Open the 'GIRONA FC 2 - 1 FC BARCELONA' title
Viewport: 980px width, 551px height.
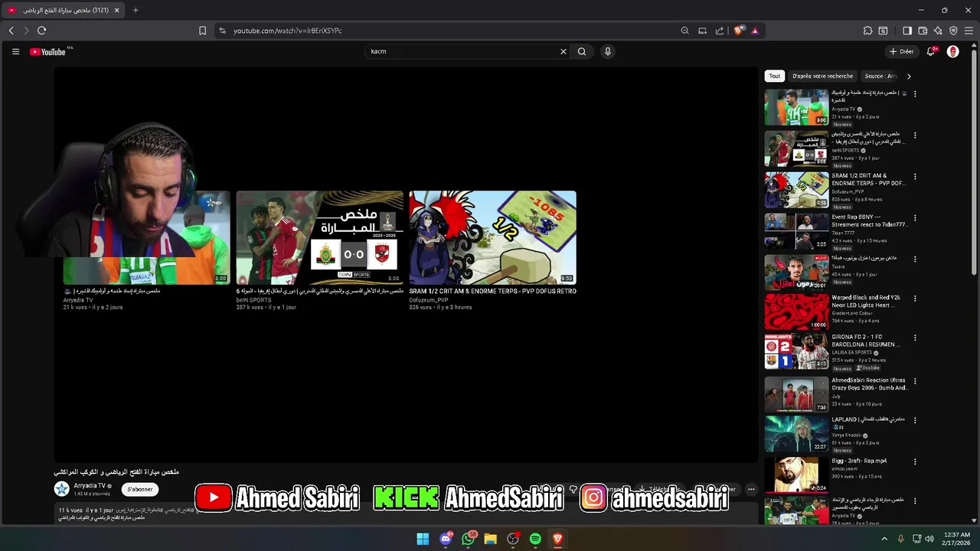tap(867, 341)
